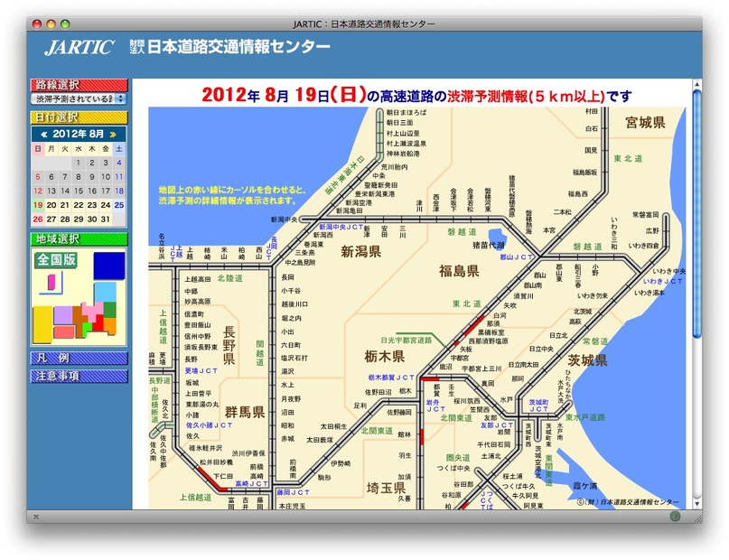The width and height of the screenshot is (729, 560).
Task: Select August 19 in calendar
Action: [x=38, y=205]
